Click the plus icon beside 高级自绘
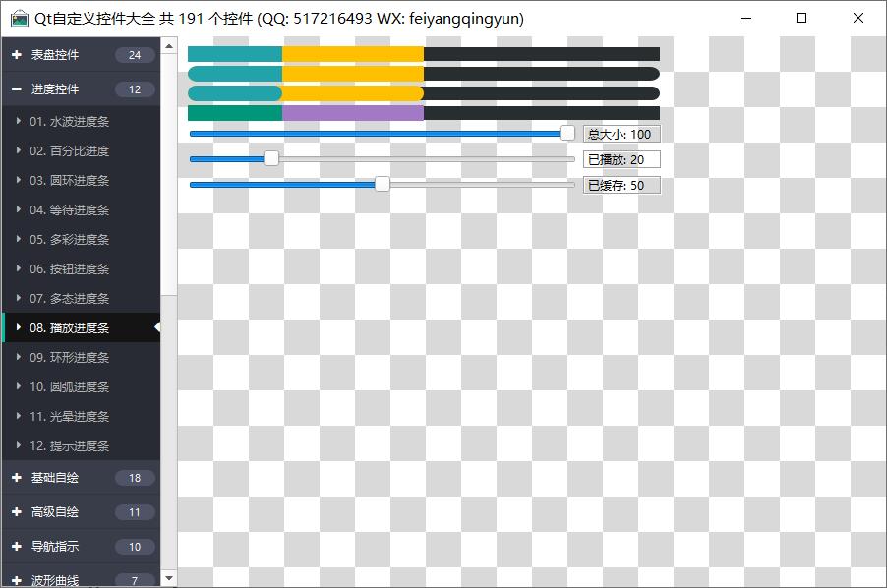Image resolution: width=887 pixels, height=588 pixels. (x=17, y=512)
